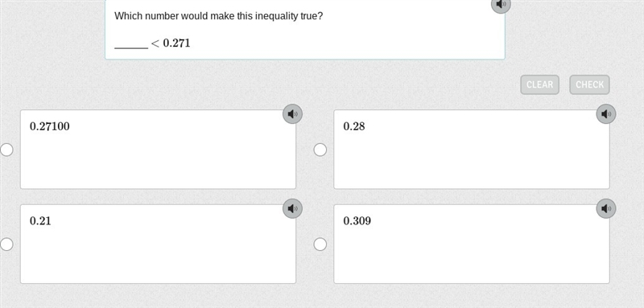
Task: Click the less-than symbol in the inequality
Action: pos(155,43)
